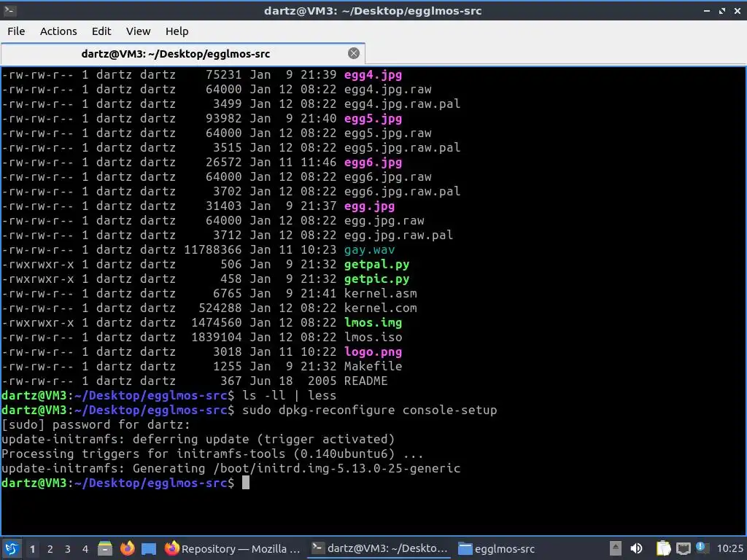Screen dimensions: 747x560
Task: Open the volume control icon
Action: (636, 548)
